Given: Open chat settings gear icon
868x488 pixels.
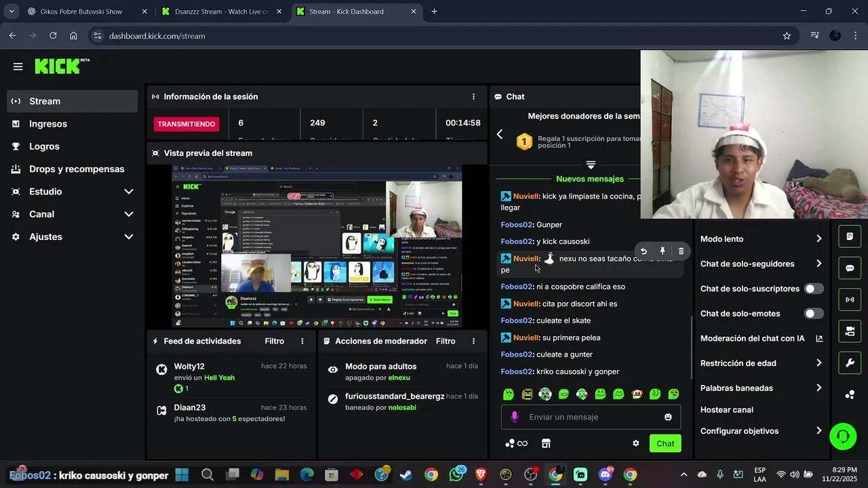Looking at the screenshot, I should 636,443.
